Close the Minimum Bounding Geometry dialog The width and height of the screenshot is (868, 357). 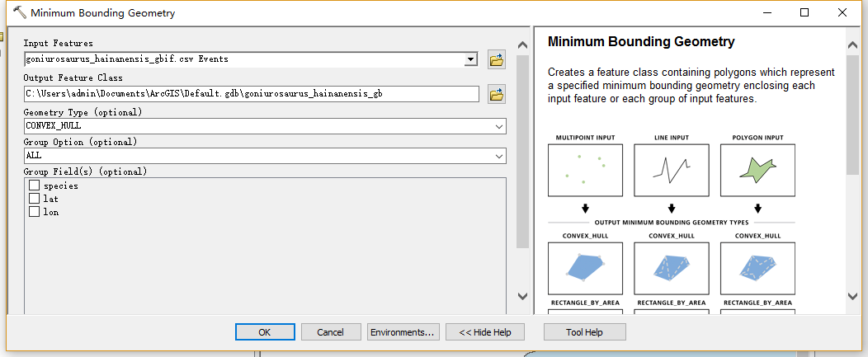(x=842, y=12)
